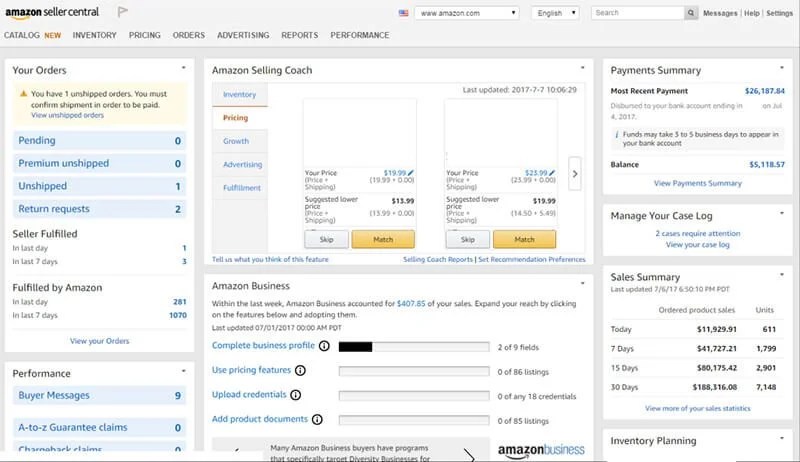Click info icon for Use pricing features
800x462 pixels.
click(301, 371)
